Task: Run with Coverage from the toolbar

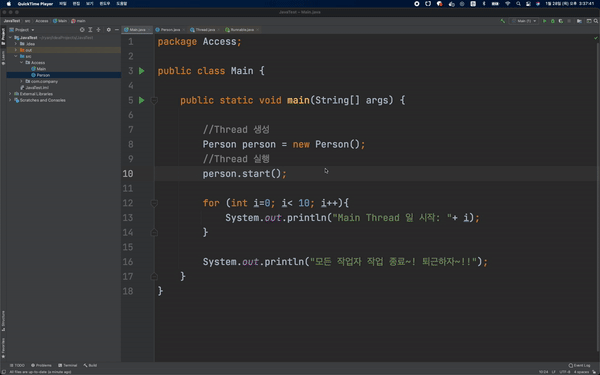Action: click(x=561, y=21)
